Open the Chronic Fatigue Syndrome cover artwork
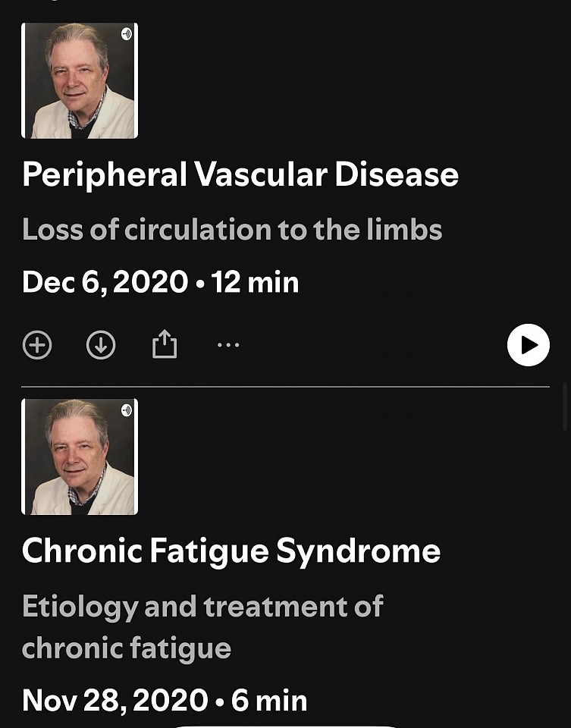Viewport: 571px width, 728px height. click(x=80, y=457)
